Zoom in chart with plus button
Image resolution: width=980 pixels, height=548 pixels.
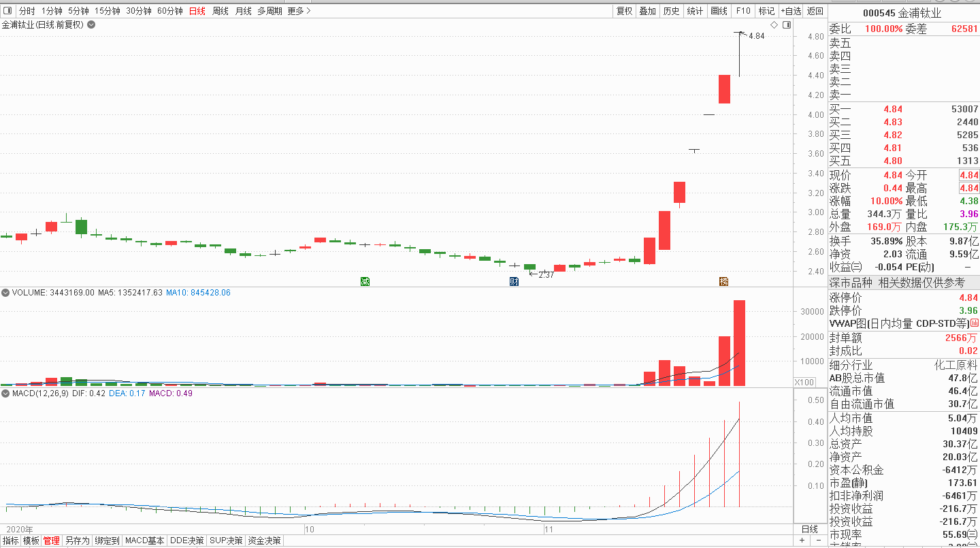pos(802,541)
